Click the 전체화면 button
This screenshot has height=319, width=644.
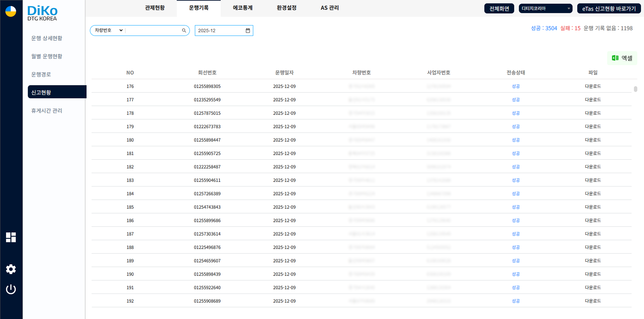499,8
